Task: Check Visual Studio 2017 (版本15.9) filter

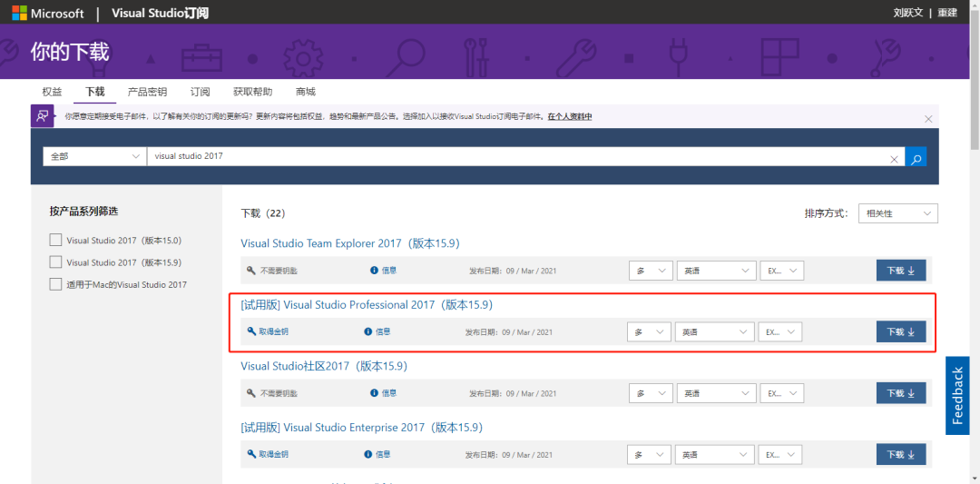Action: 55,262
